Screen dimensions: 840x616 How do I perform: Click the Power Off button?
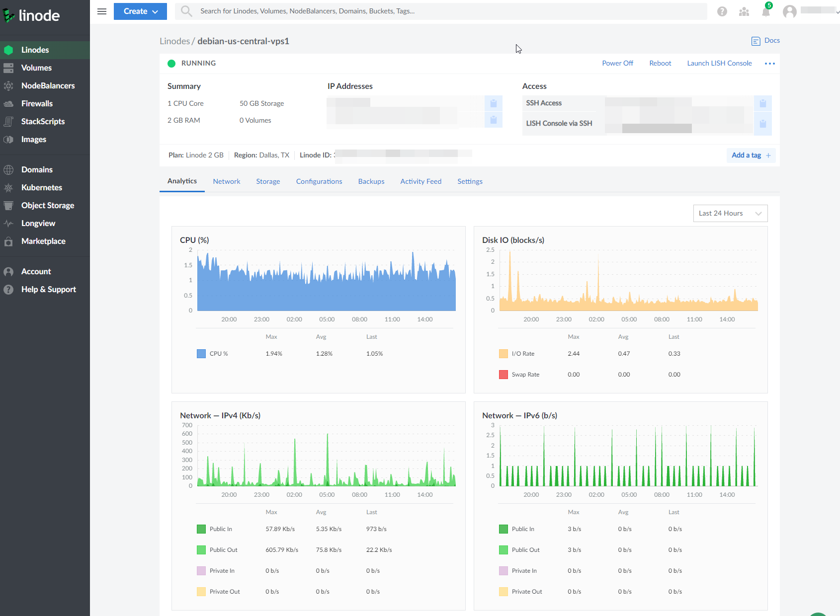[x=617, y=63]
